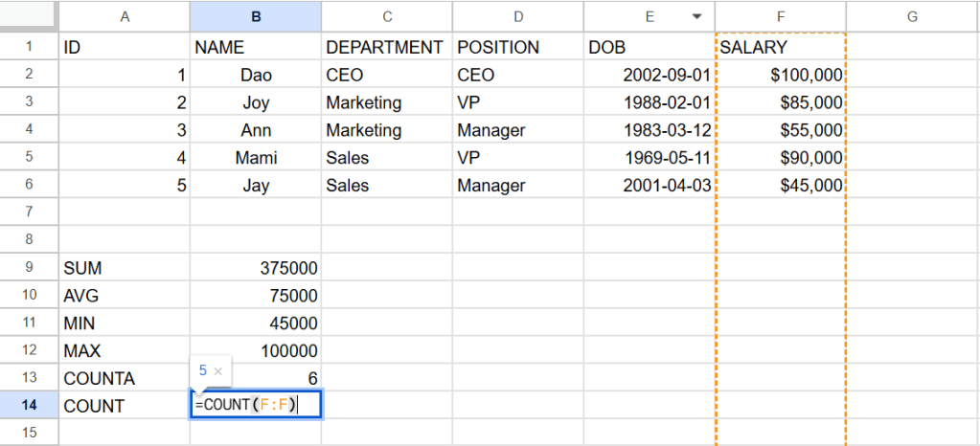The width and height of the screenshot is (980, 446).
Task: Select the $100,000 salary cell
Action: pyautogui.click(x=780, y=75)
